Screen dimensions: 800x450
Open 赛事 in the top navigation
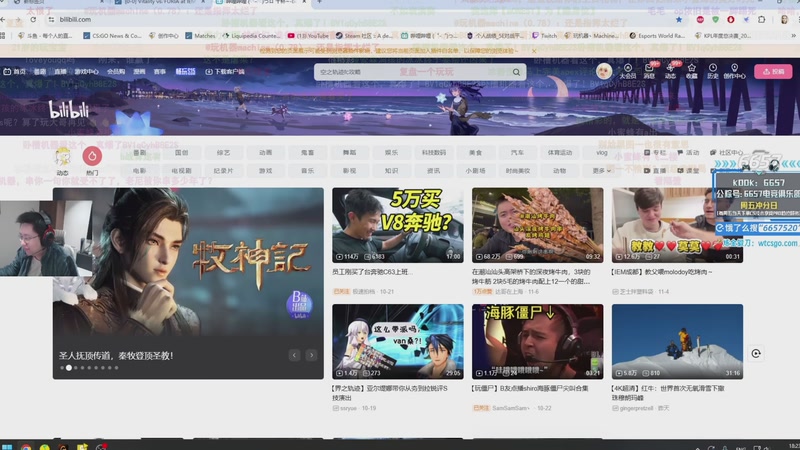160,72
